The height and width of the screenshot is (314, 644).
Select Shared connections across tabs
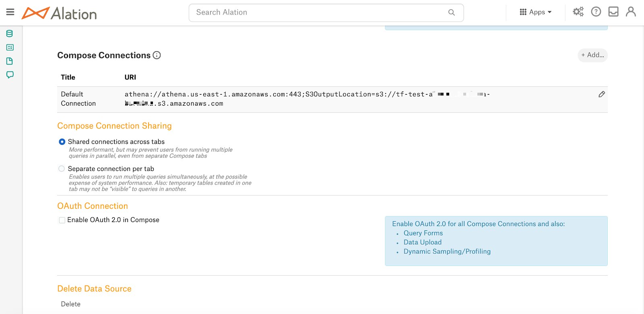62,142
